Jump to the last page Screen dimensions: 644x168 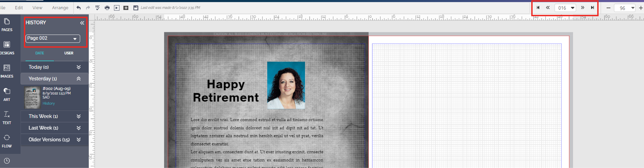[x=592, y=8]
